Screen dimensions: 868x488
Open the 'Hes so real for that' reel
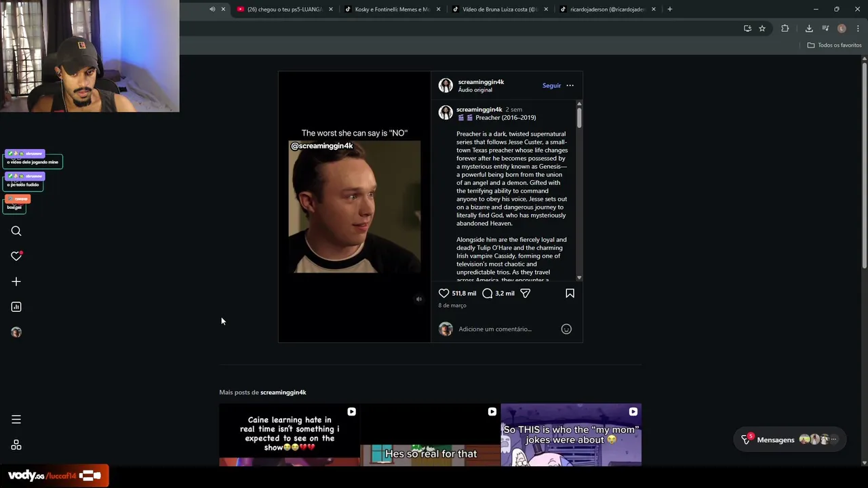[x=431, y=435]
